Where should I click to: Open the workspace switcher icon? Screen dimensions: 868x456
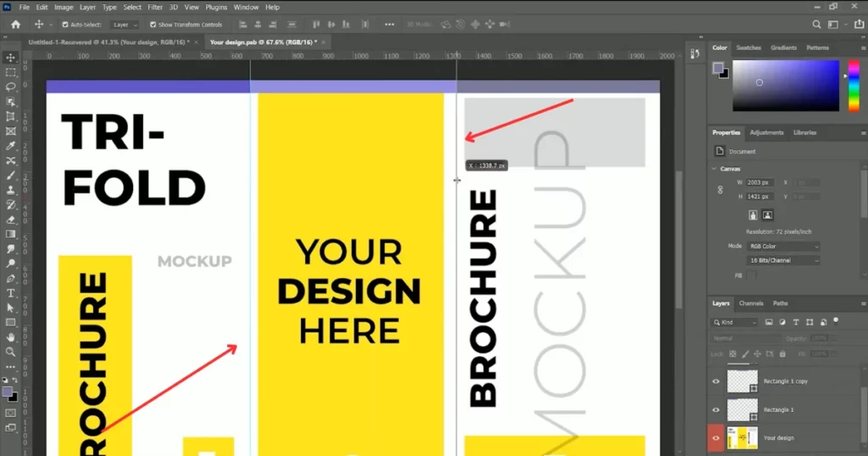pyautogui.click(x=833, y=25)
